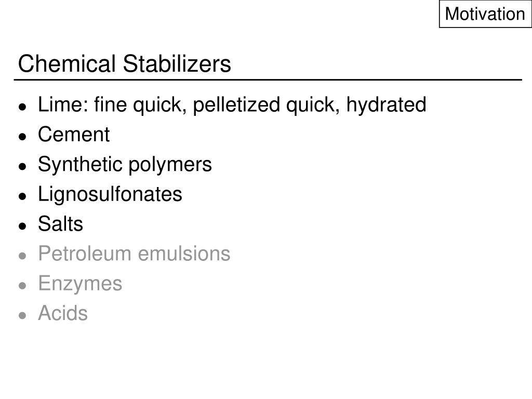The image size is (532, 399).
Task: Select the Cement bullet item
Action: (x=74, y=135)
